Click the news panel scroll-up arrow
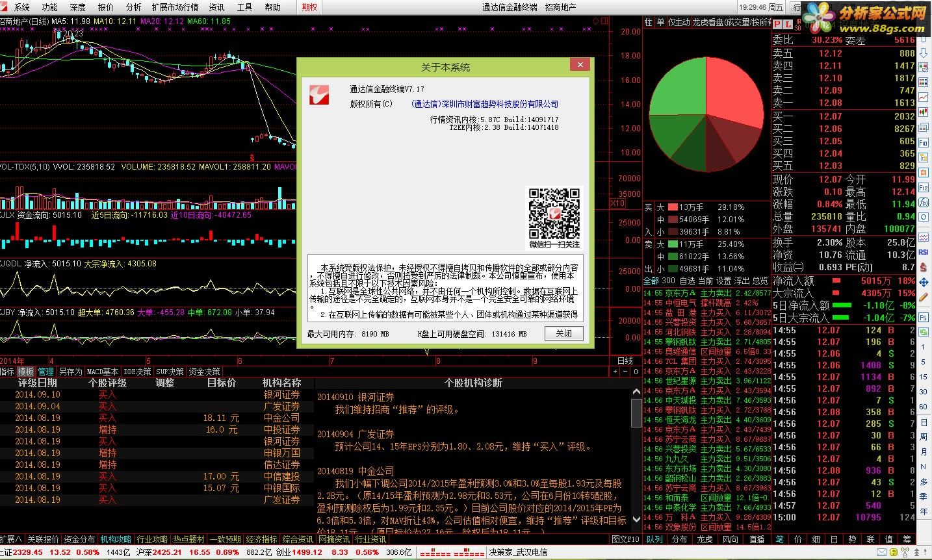 coord(636,391)
